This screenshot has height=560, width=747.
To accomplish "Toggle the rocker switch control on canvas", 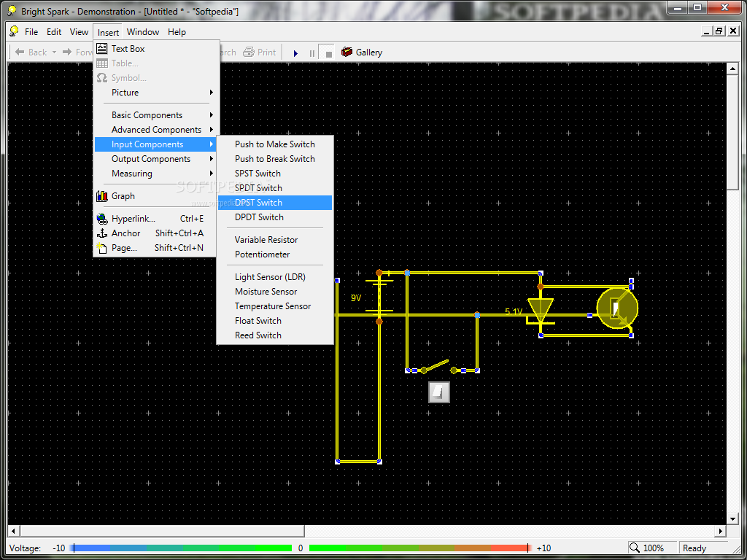I will coord(438,392).
